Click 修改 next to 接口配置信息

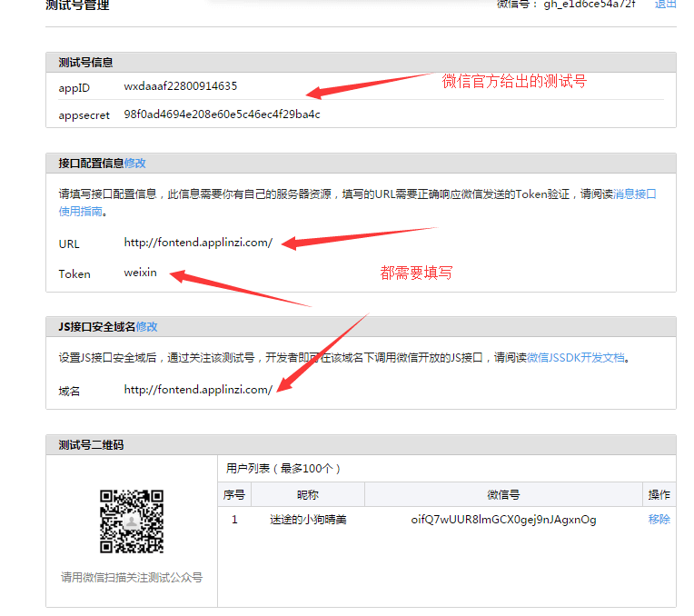click(x=135, y=163)
